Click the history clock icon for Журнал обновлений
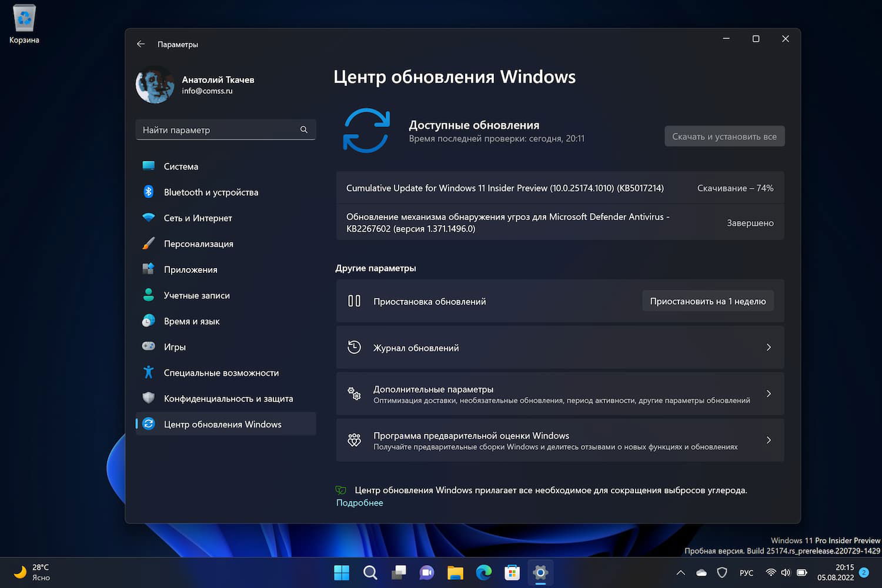882x588 pixels. click(354, 348)
